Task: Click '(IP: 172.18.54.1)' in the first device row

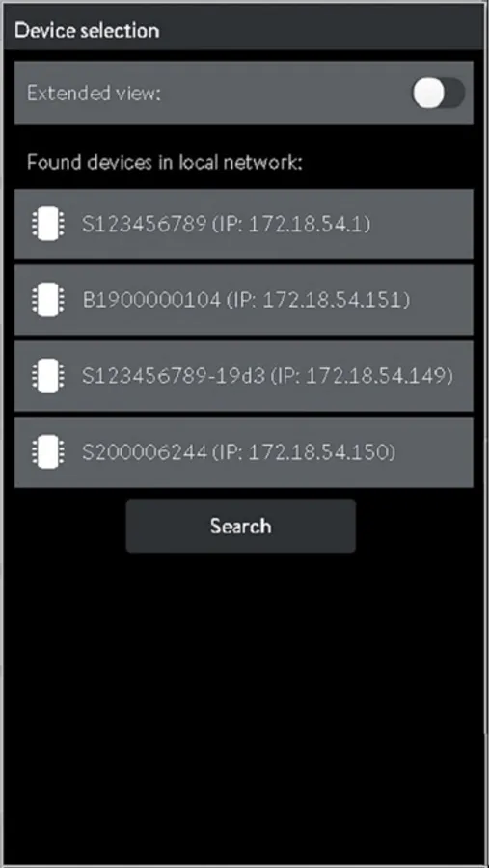Action: pos(291,225)
